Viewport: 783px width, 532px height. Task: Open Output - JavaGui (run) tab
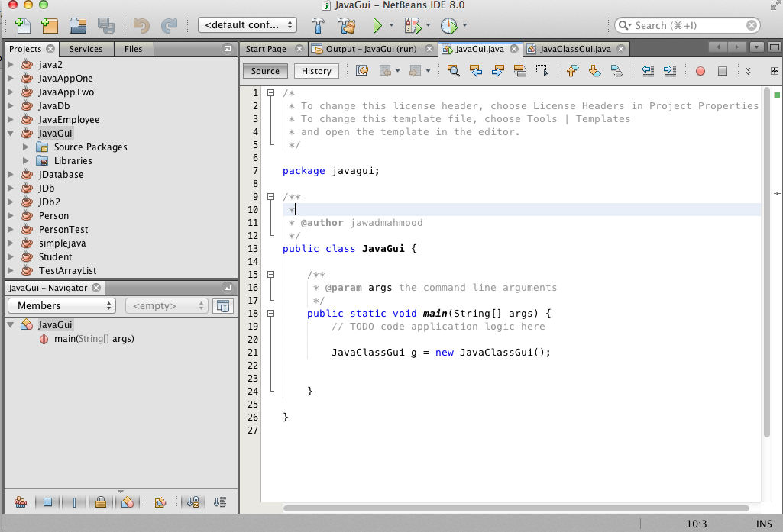[x=371, y=49]
